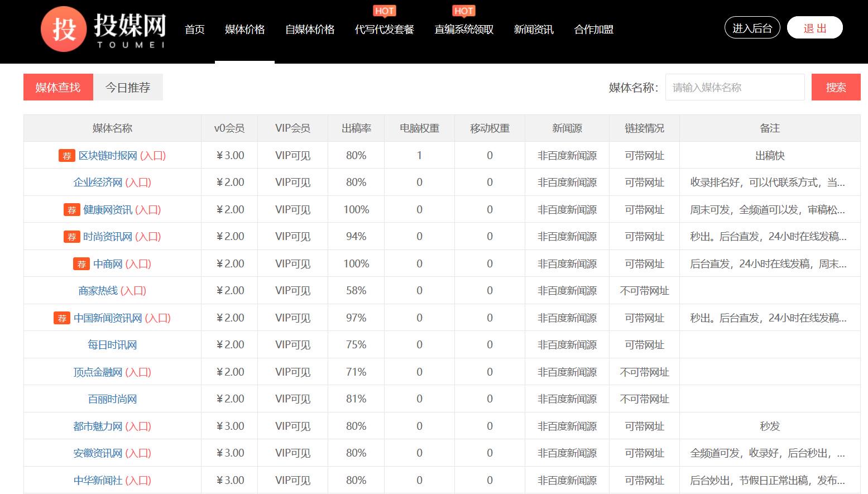Open 代写代发套餐 in the top menu

tap(385, 30)
